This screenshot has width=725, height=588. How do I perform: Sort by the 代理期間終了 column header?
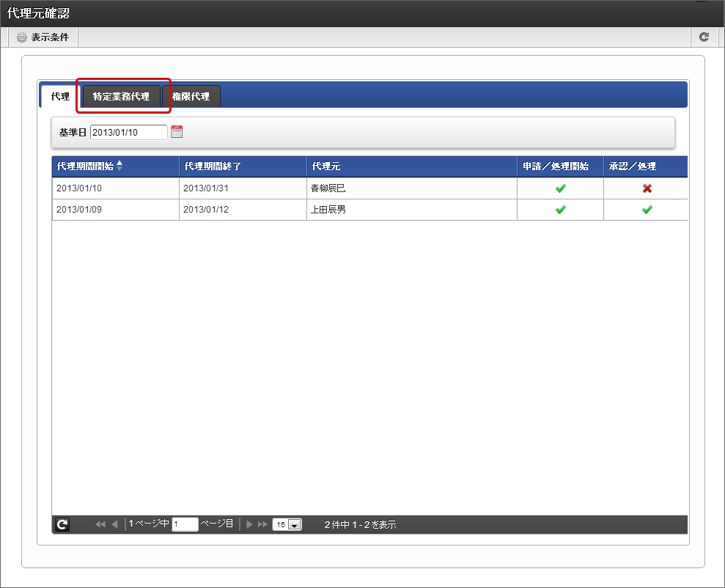(243, 166)
